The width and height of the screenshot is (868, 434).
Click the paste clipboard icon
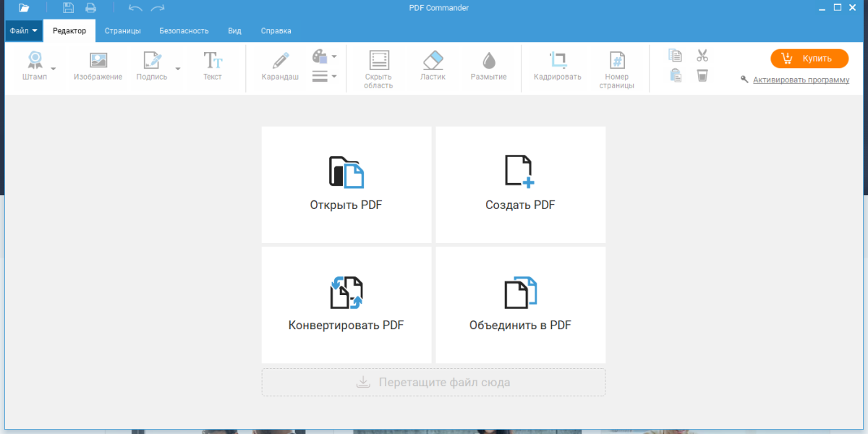tap(676, 75)
